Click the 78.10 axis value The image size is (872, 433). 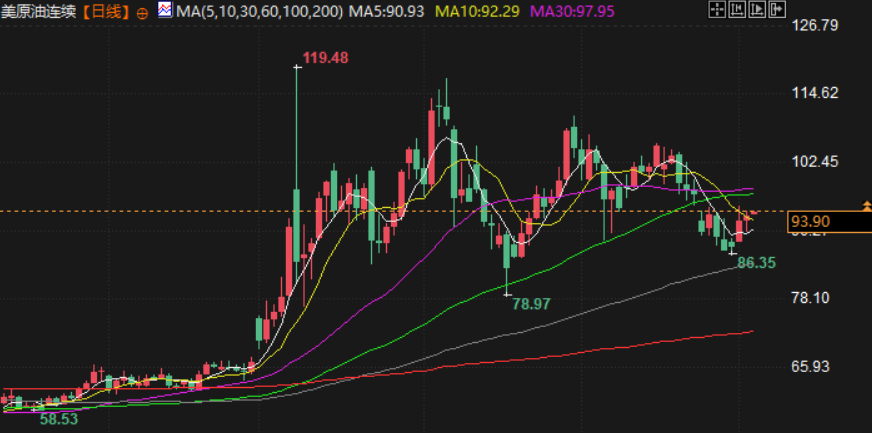pyautogui.click(x=810, y=298)
